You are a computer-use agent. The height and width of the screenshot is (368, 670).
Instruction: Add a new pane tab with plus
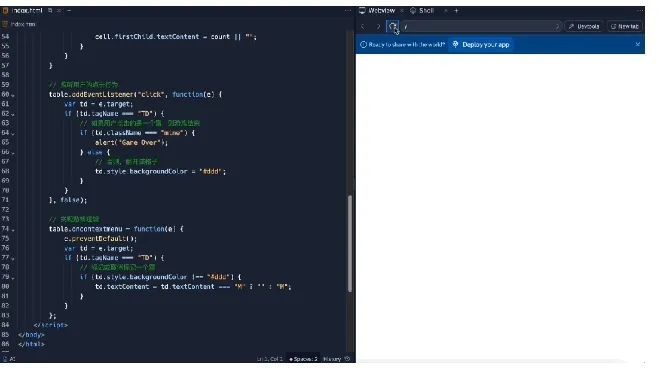(x=456, y=11)
